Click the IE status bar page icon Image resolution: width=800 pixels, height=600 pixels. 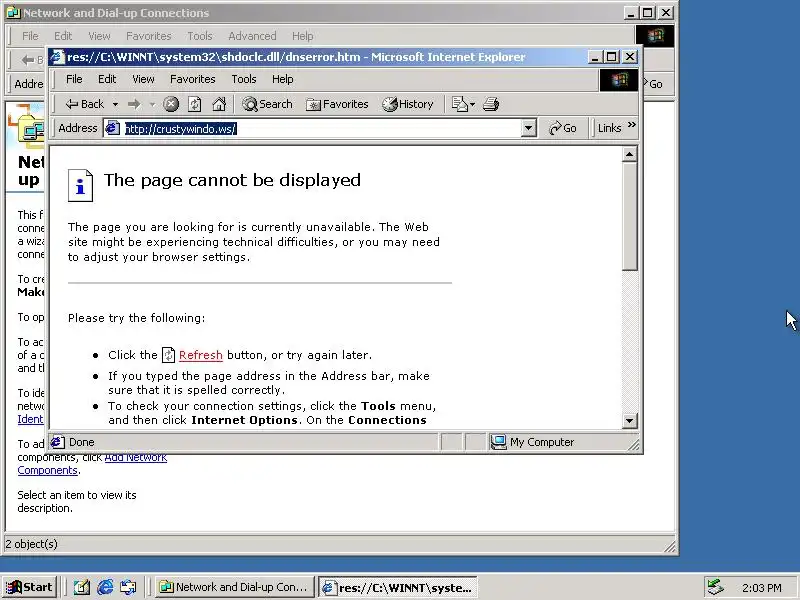pos(58,442)
